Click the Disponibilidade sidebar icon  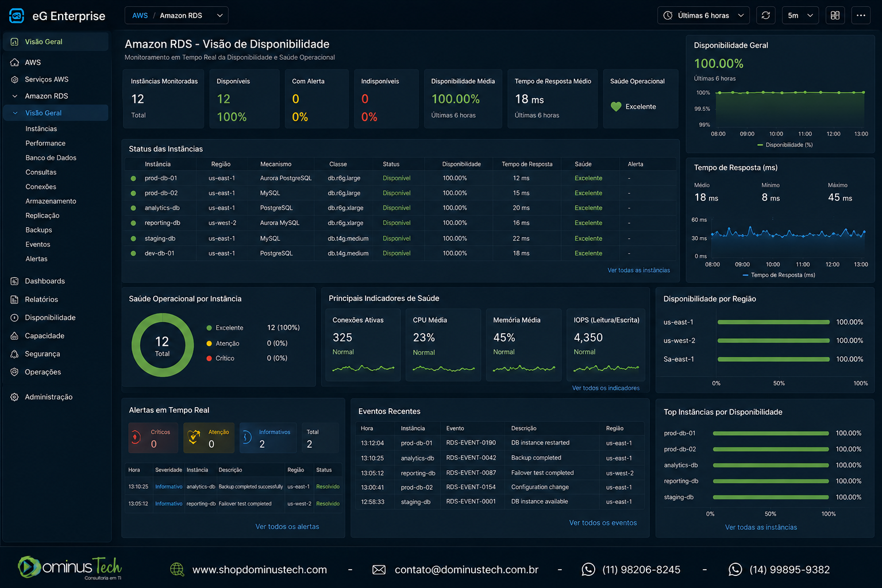click(x=14, y=318)
